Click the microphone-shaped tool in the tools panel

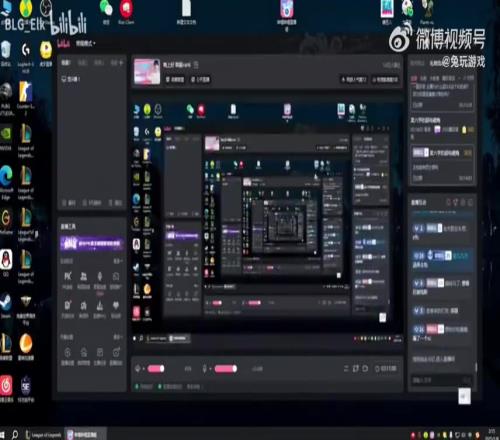pos(100,280)
